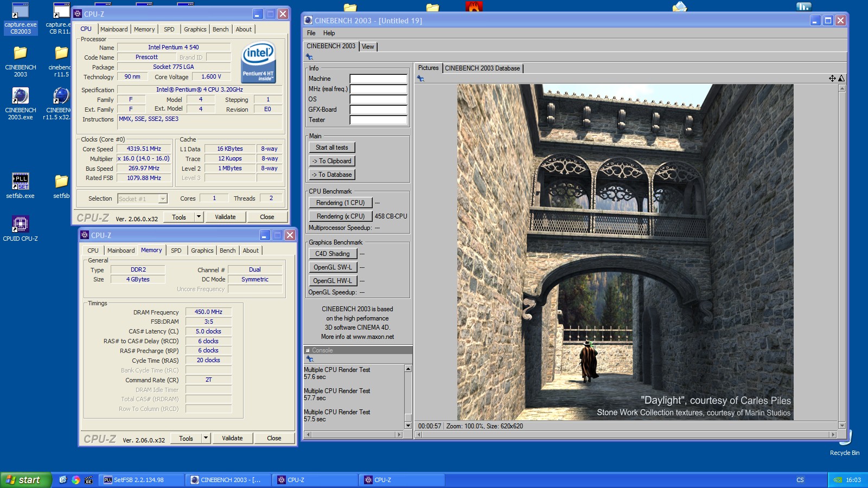Viewport: 868px width, 488px height.
Task: Launch the setfsb.exe PLL icon
Action: point(21,185)
